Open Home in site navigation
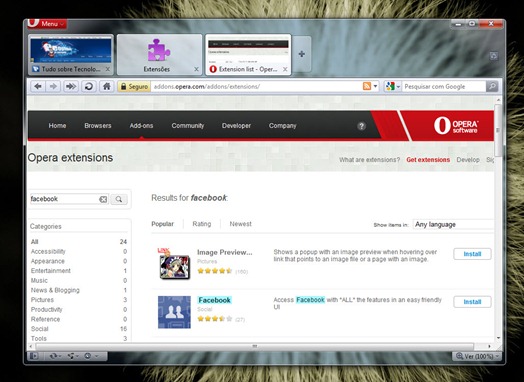 click(57, 126)
